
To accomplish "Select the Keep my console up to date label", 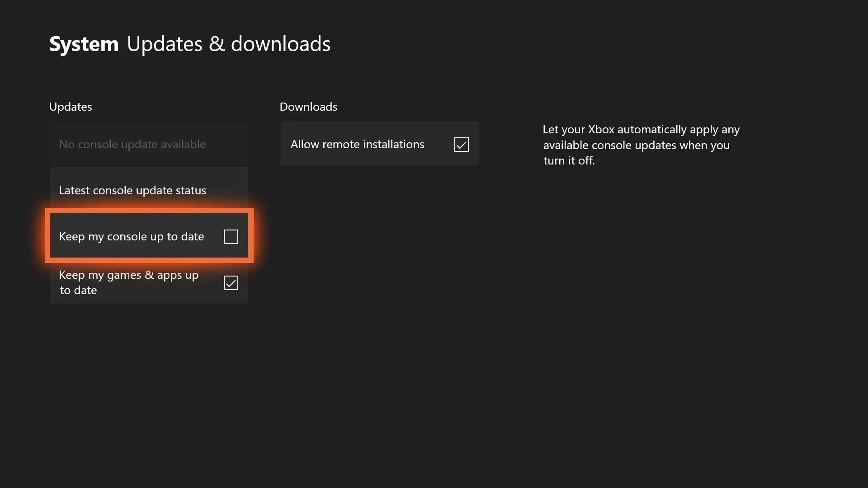I will pyautogui.click(x=131, y=237).
